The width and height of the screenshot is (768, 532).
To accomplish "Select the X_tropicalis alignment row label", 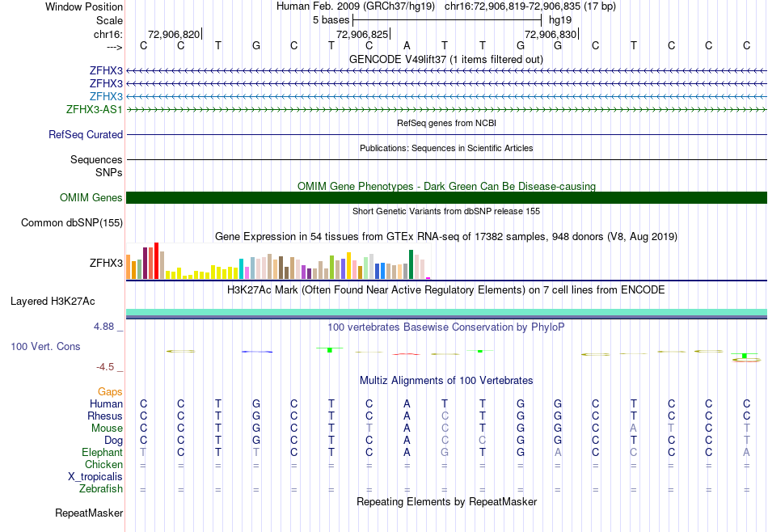I will (95, 477).
